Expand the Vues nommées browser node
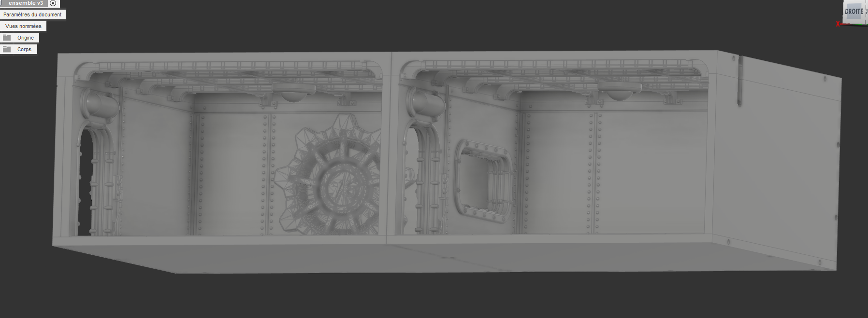 tap(23, 26)
